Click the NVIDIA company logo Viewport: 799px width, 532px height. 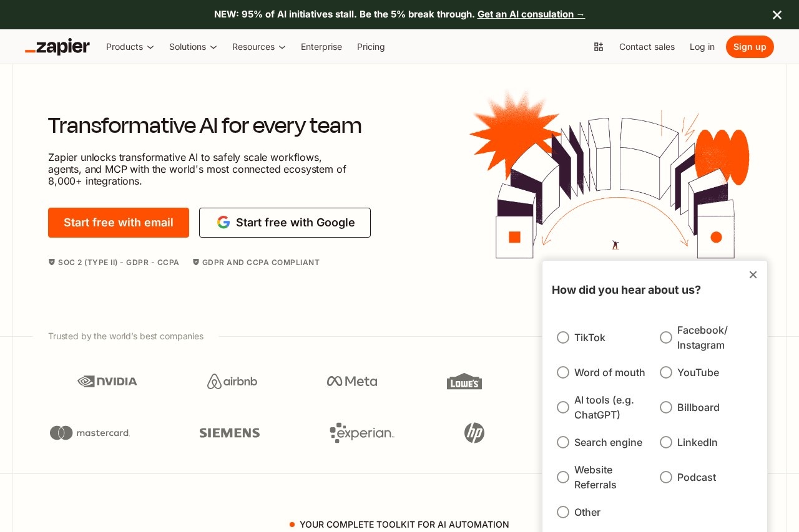(x=107, y=381)
